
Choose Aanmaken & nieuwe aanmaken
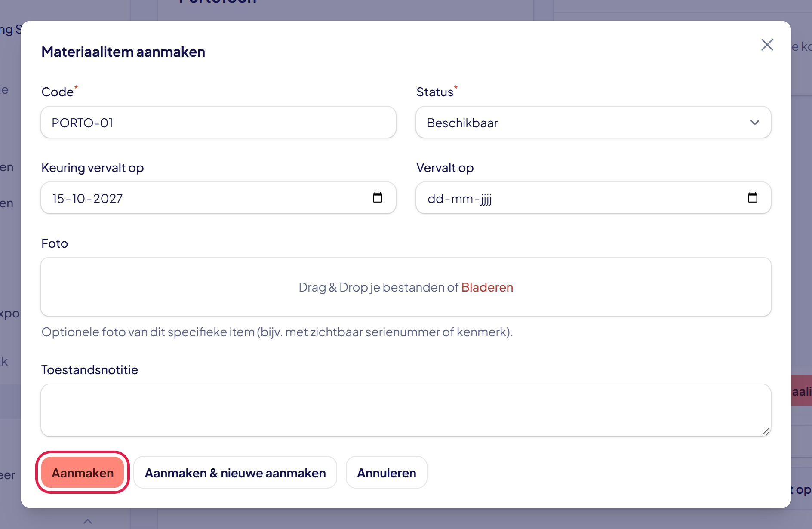(235, 473)
